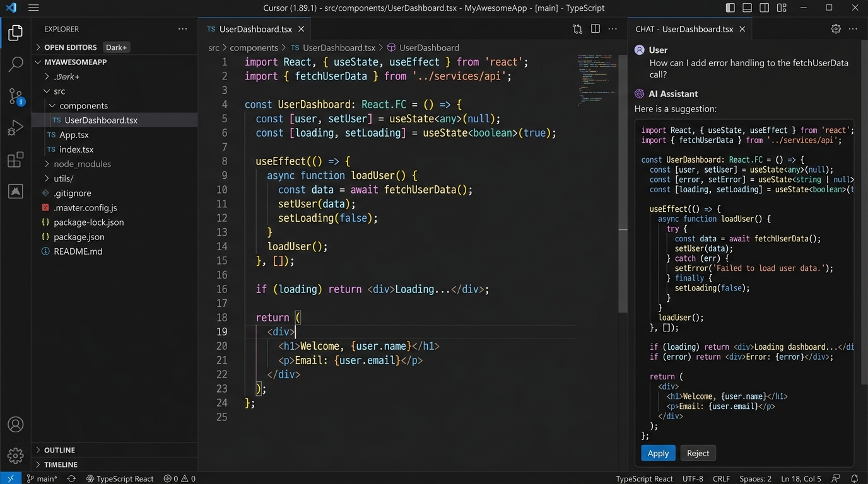
Task: Open chat settings gear icon
Action: coord(836,29)
